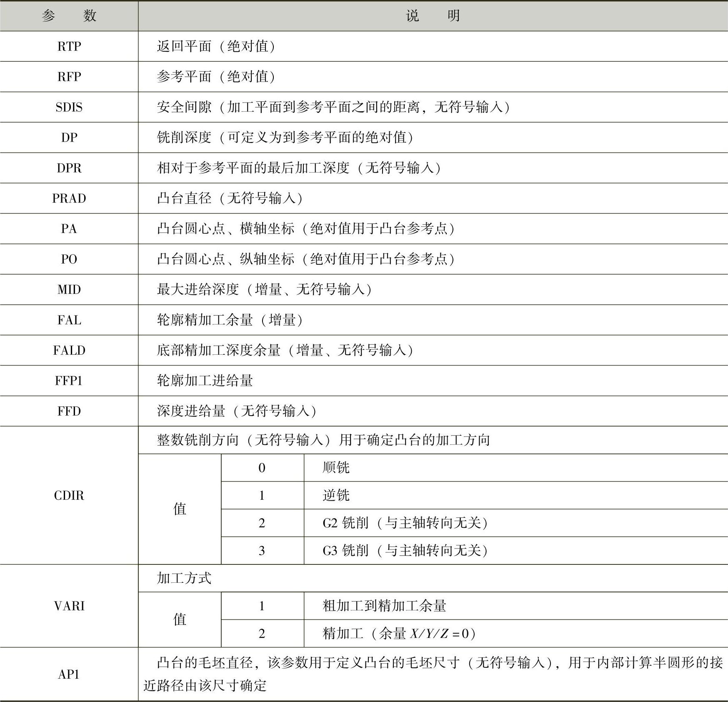728x702 pixels.
Task: Select the MID parameter cell
Action: [69, 290]
